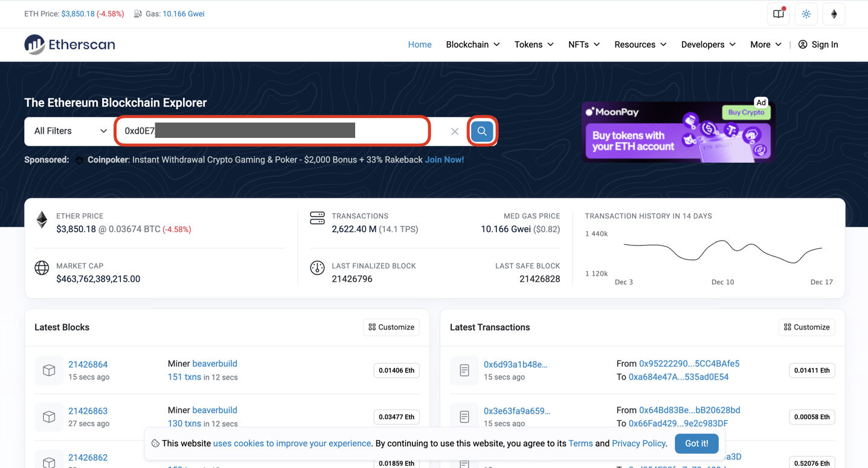Viewport: 868px width, 468px height.
Task: Click transactions value 2,622.40 M
Action: (354, 229)
